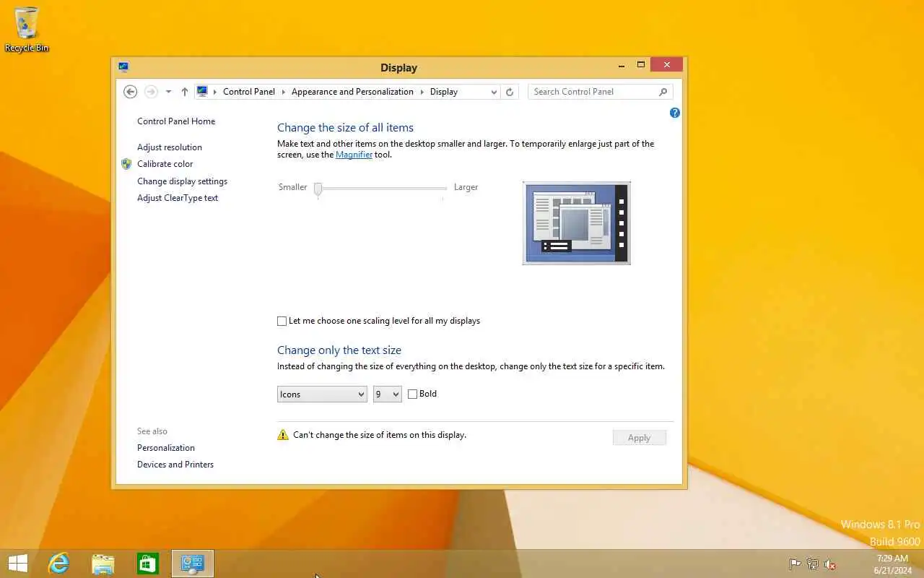The height and width of the screenshot is (578, 924).
Task: Expand the address bar history dropdown
Action: (x=494, y=92)
